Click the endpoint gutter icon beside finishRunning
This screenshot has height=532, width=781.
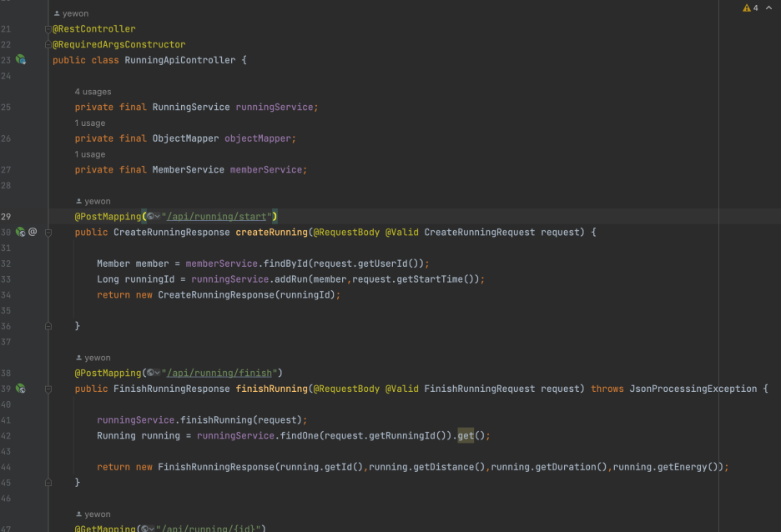click(x=20, y=389)
